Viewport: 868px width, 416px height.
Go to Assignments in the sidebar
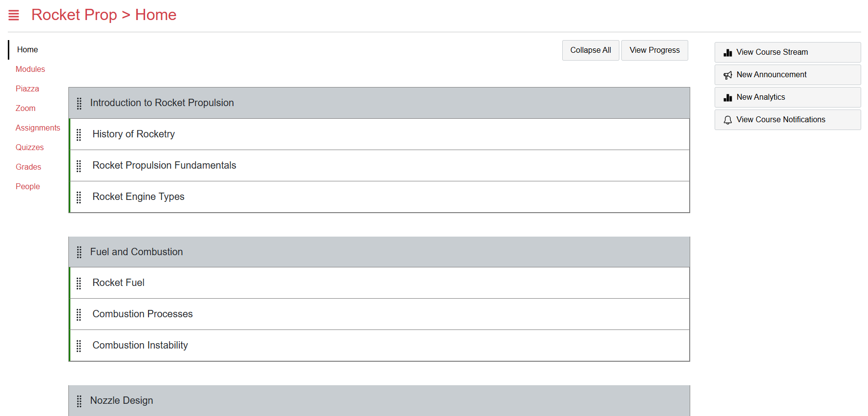[38, 128]
